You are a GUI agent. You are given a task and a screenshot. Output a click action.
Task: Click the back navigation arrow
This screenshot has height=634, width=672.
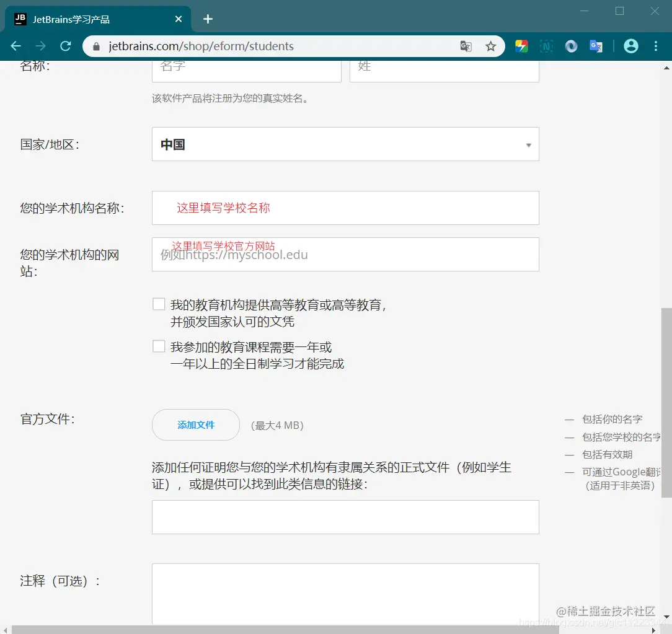tap(16, 46)
